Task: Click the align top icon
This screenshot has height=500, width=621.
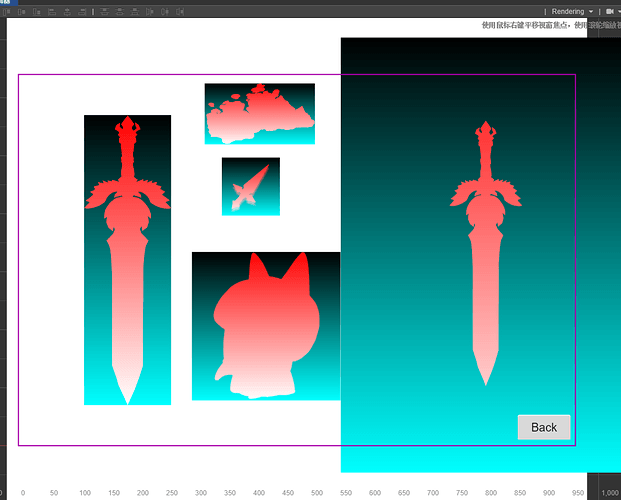Action: click(x=6, y=12)
